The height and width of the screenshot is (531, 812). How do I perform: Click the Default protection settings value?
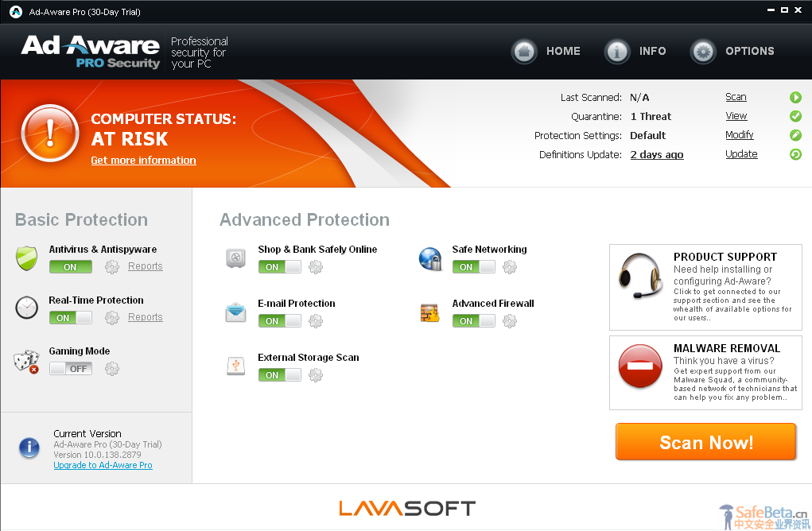tap(648, 136)
